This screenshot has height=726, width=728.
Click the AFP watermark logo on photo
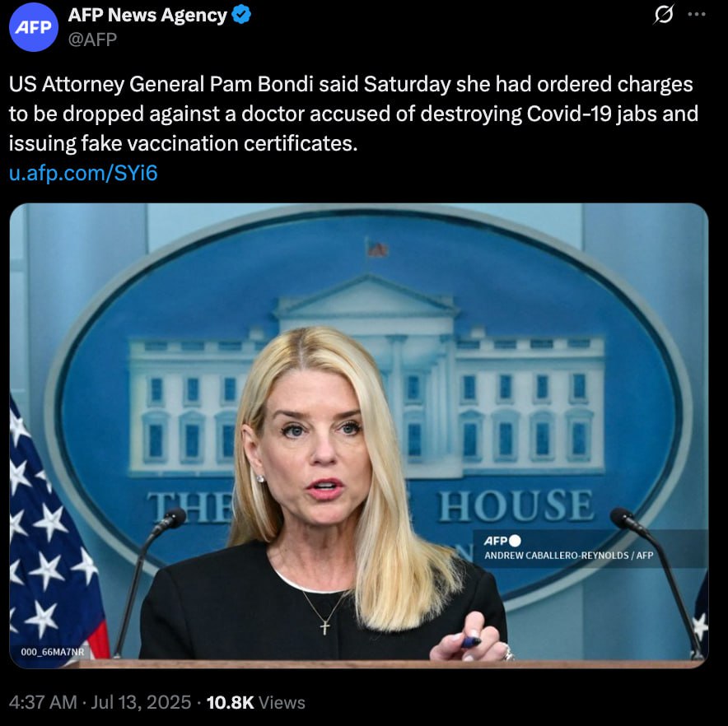point(502,541)
